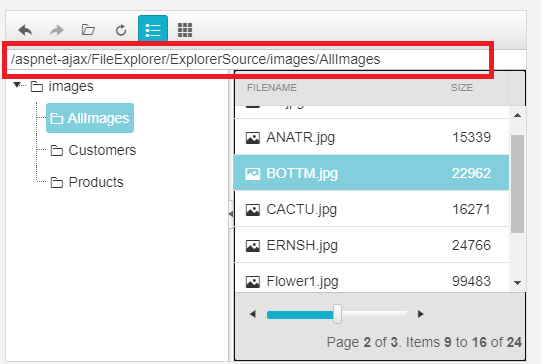The height and width of the screenshot is (364, 544).
Task: Select the AllImages folder
Action: point(90,118)
